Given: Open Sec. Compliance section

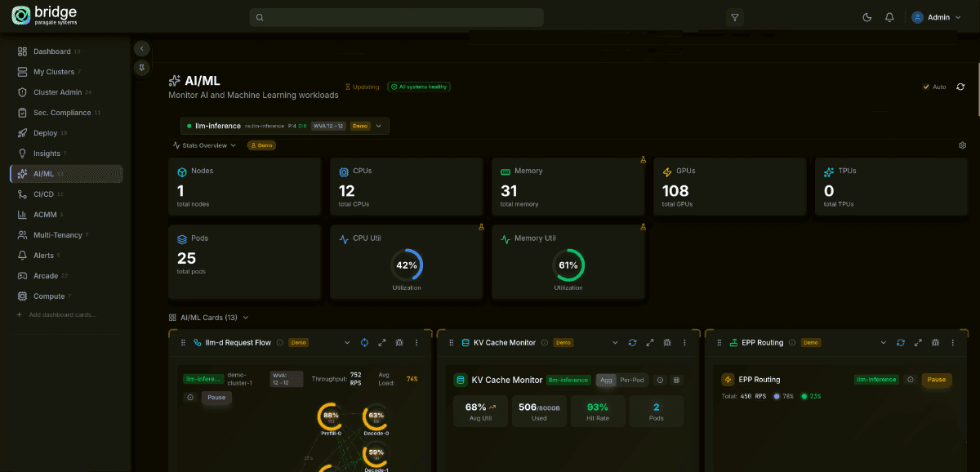Looking at the screenshot, I should [x=66, y=113].
